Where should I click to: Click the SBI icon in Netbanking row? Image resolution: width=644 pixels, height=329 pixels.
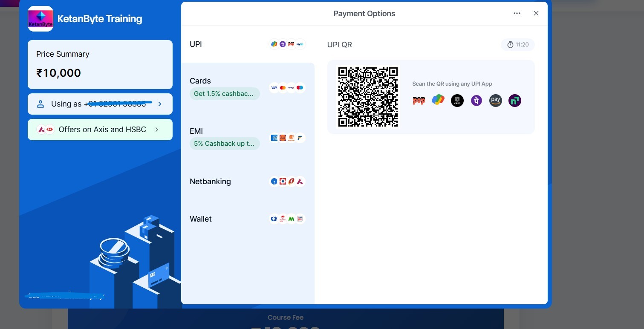click(x=274, y=182)
